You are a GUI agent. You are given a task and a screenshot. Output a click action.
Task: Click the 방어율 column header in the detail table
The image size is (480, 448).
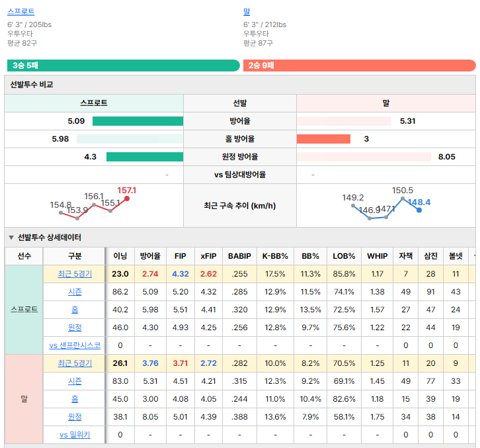150,256
